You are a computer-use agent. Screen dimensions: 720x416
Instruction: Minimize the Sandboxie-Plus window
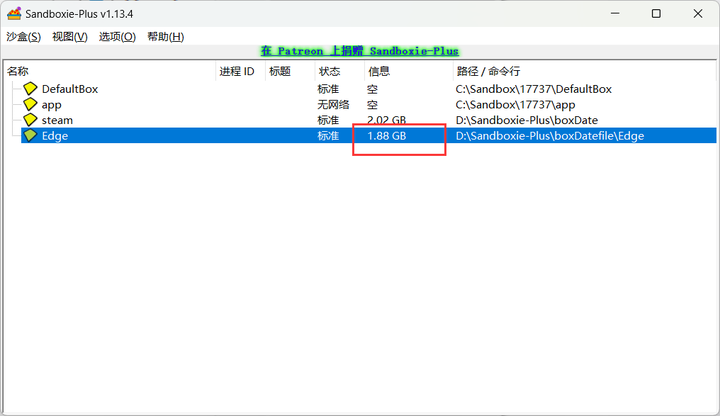tap(615, 14)
